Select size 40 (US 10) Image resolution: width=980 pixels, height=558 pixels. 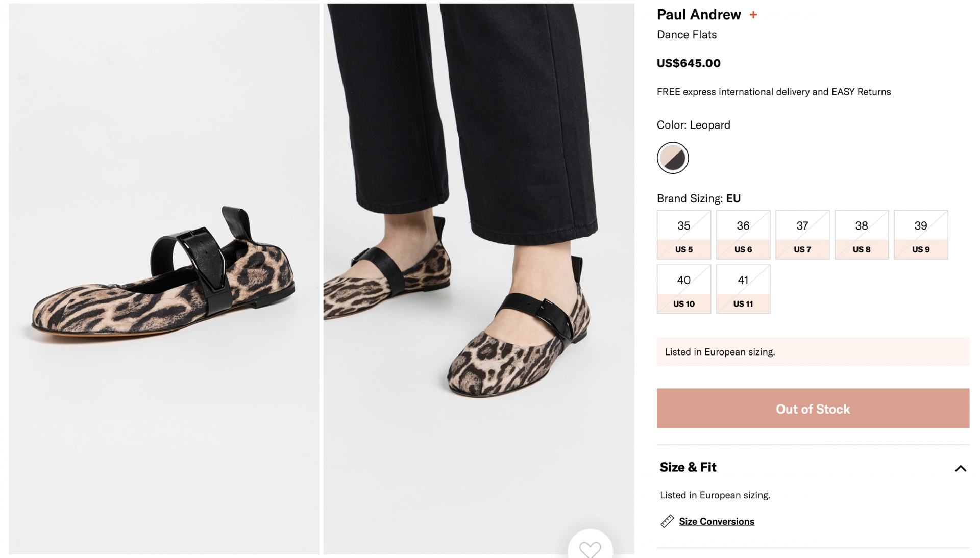684,289
